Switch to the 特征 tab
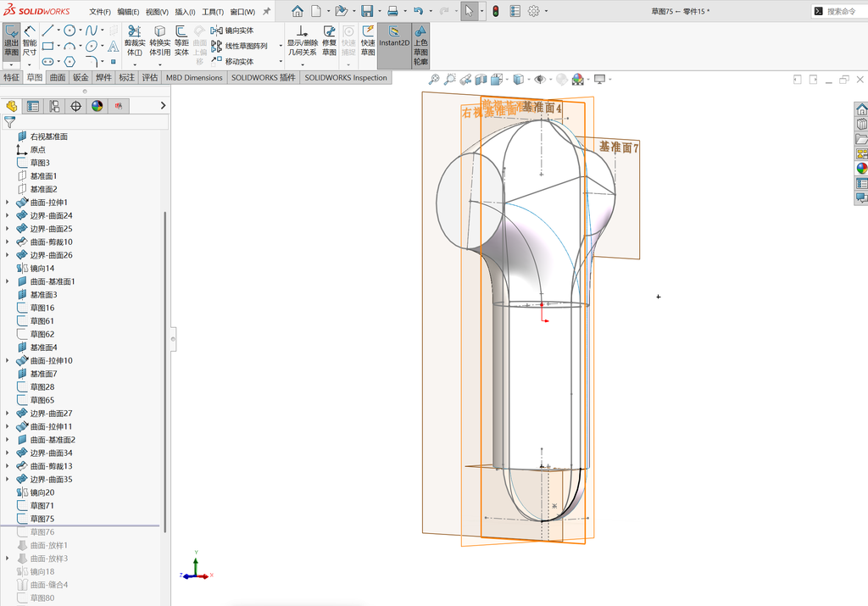Image resolution: width=868 pixels, height=606 pixels. tap(12, 77)
